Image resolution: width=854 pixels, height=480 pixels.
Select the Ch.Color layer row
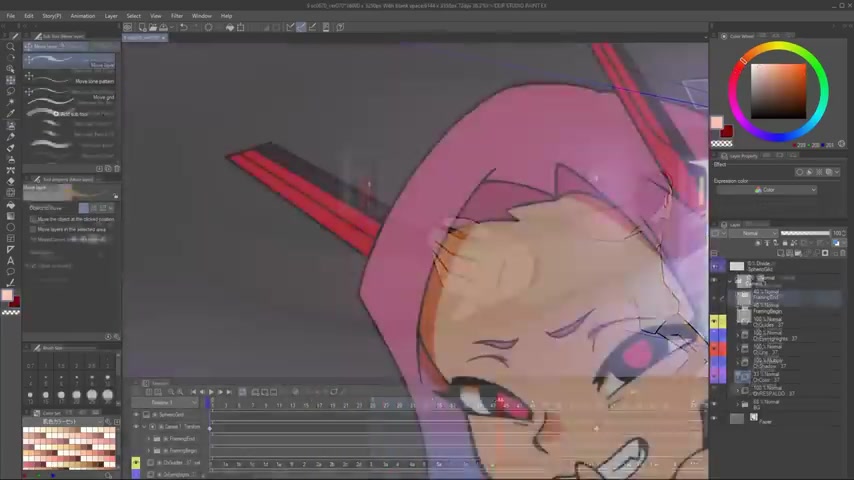coord(784,377)
